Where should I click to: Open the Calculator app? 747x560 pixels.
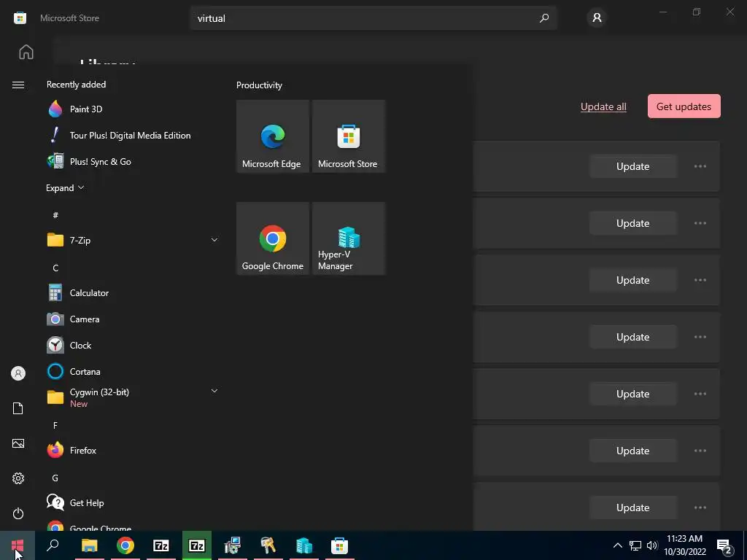[131, 293]
